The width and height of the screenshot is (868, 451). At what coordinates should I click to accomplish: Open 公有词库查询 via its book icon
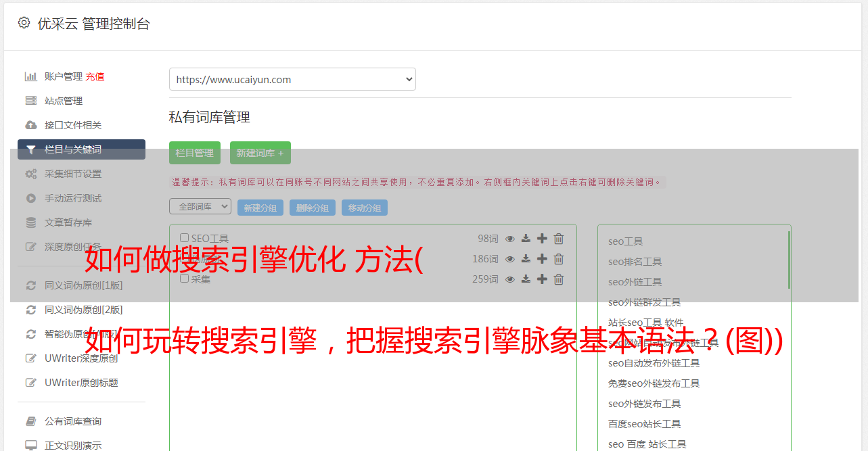pos(31,421)
